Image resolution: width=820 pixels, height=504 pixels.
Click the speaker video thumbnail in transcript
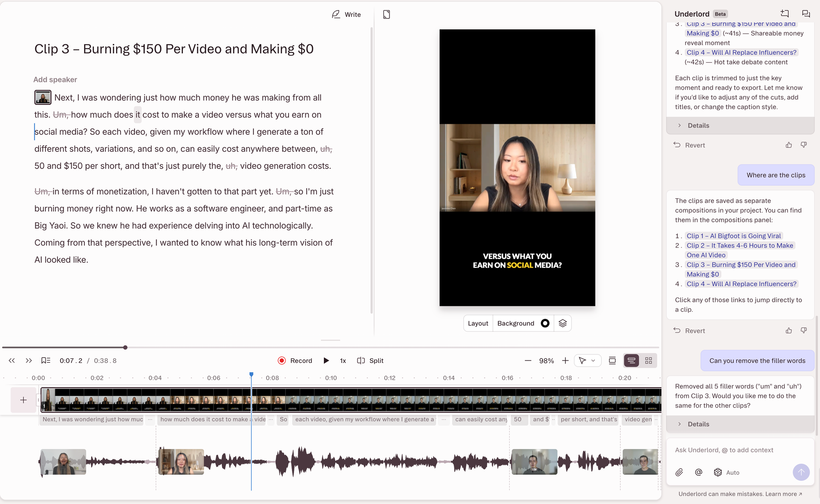[43, 97]
